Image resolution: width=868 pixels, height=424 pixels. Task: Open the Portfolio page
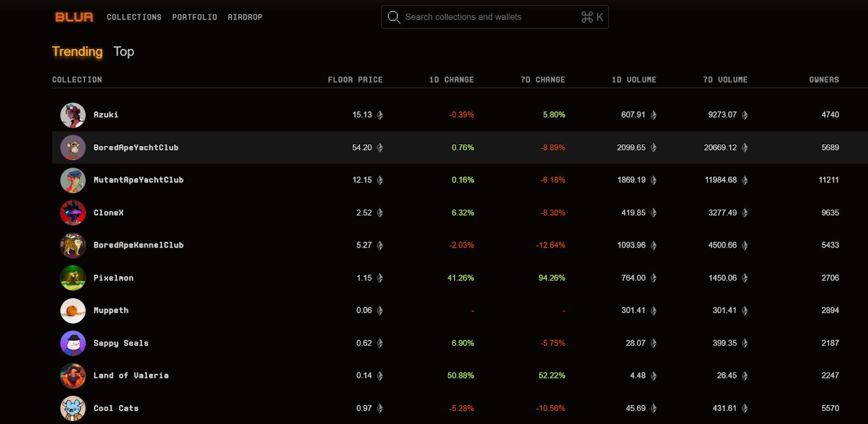(x=195, y=17)
